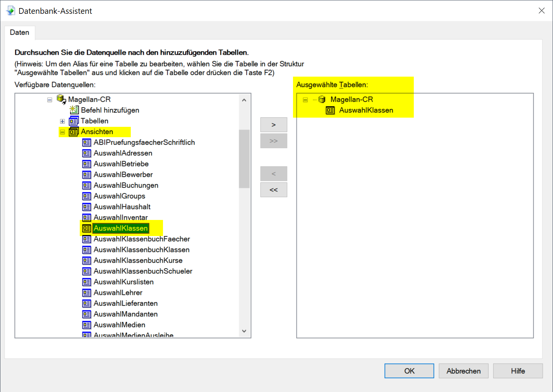This screenshot has height=392, width=553.
Task: Click the view icon beside AuswahlAdressen
Action: click(x=87, y=153)
